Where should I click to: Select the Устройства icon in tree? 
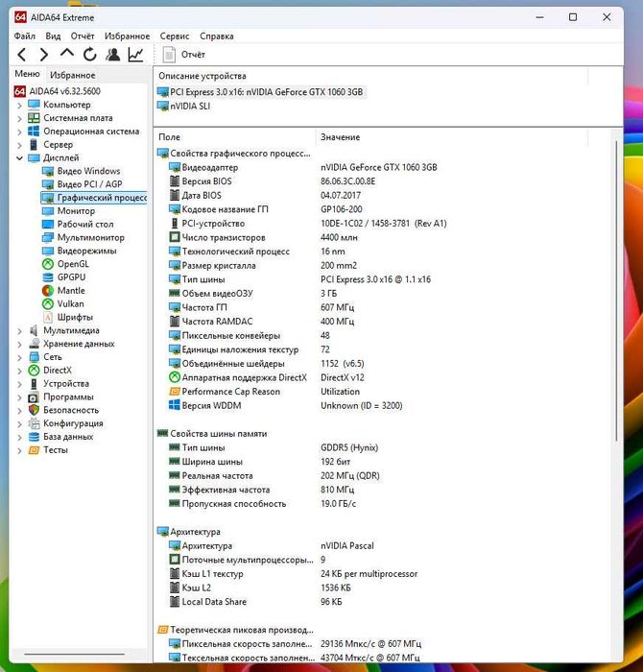(34, 384)
